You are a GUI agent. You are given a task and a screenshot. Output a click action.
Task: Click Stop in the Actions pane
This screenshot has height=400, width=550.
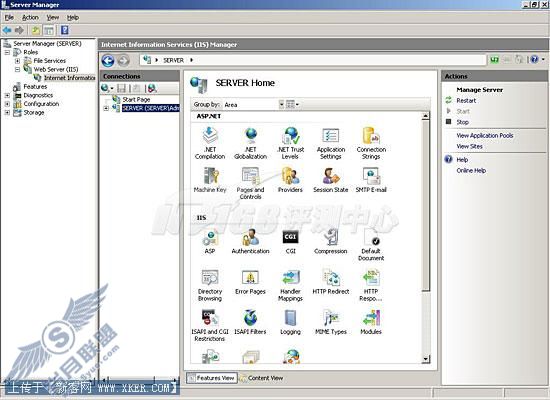[462, 122]
